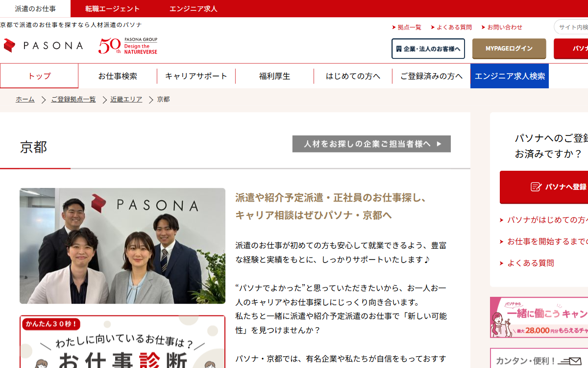Switch to the 転職エージェント tab
This screenshot has width=588, height=368.
point(113,9)
